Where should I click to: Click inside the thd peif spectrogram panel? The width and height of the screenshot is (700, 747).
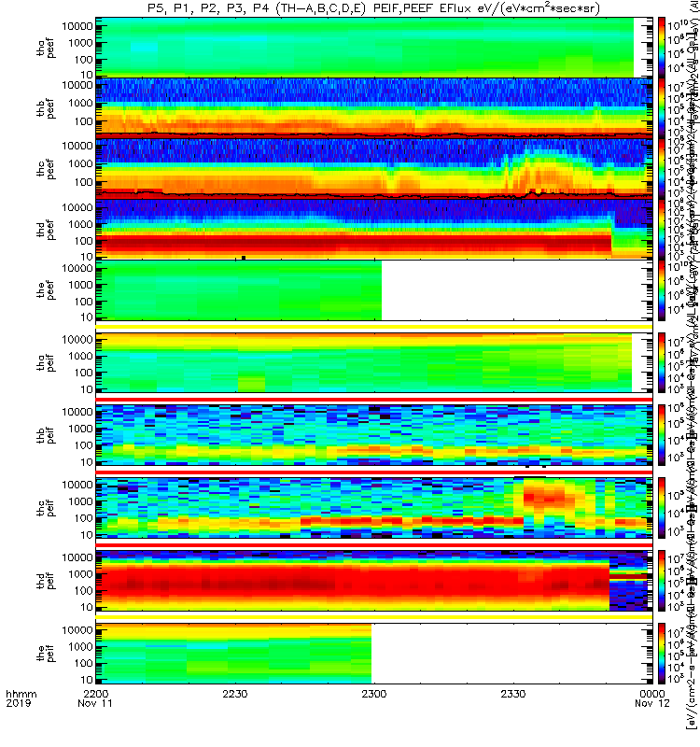[x=374, y=580]
